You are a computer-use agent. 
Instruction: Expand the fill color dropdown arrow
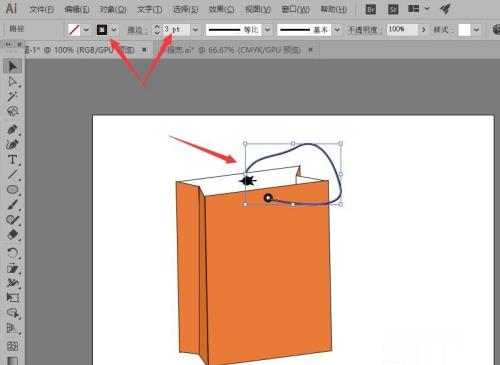pos(86,30)
